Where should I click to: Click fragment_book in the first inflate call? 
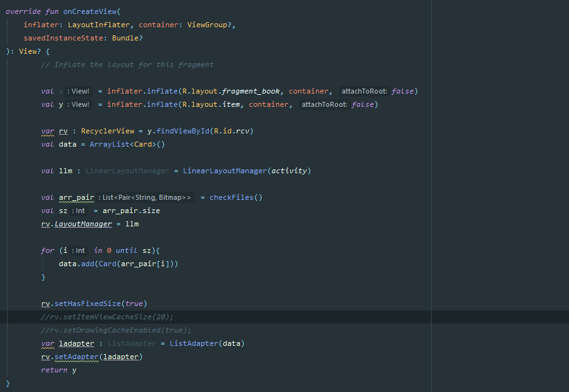251,92
